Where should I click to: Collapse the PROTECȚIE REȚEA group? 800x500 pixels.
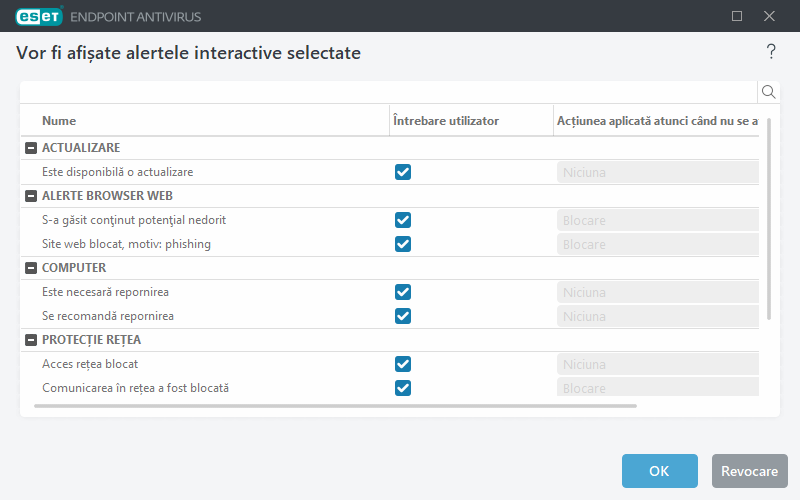click(30, 340)
